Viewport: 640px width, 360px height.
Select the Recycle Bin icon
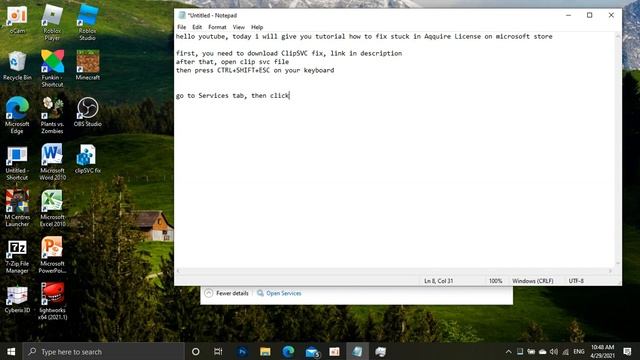pyautogui.click(x=17, y=65)
